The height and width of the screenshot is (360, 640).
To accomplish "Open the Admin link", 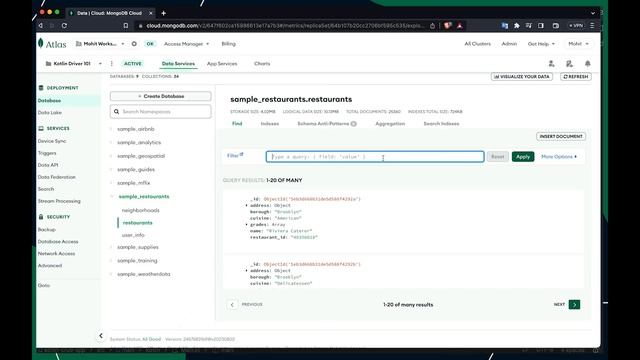I will pos(509,44).
